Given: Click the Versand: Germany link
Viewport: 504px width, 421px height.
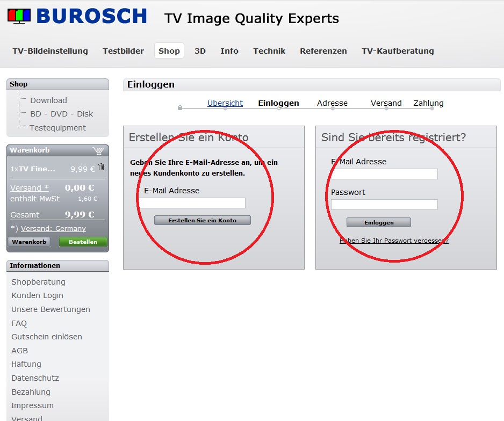Looking at the screenshot, I should (53, 229).
